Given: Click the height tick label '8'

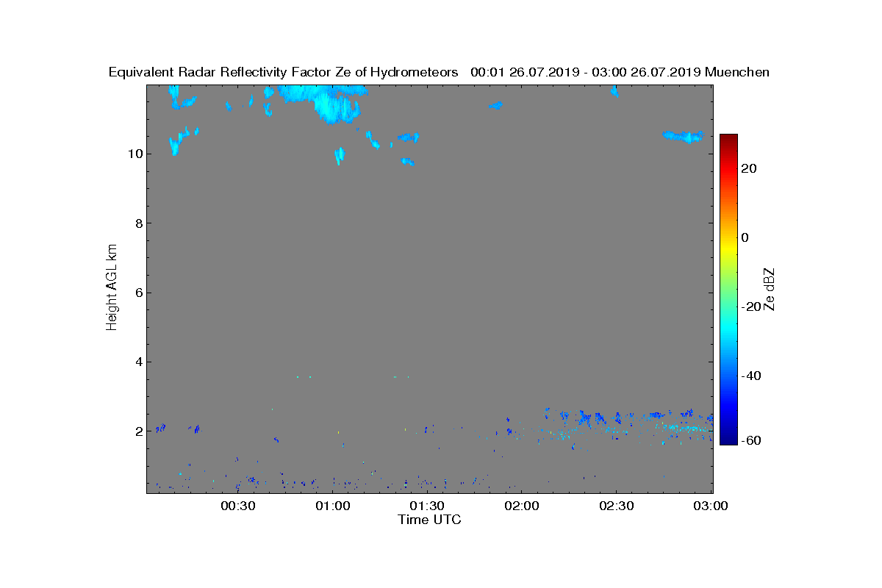Looking at the screenshot, I should [x=138, y=223].
